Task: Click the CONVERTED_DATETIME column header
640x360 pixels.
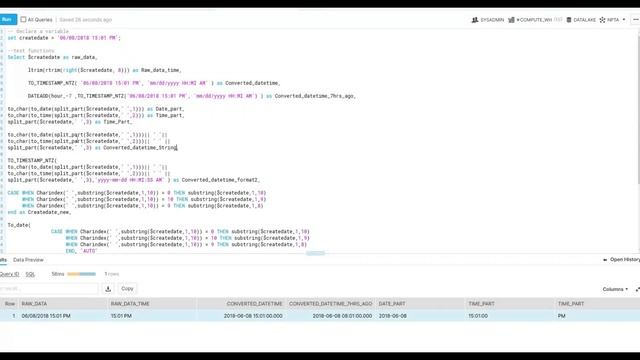Action: click(254, 304)
